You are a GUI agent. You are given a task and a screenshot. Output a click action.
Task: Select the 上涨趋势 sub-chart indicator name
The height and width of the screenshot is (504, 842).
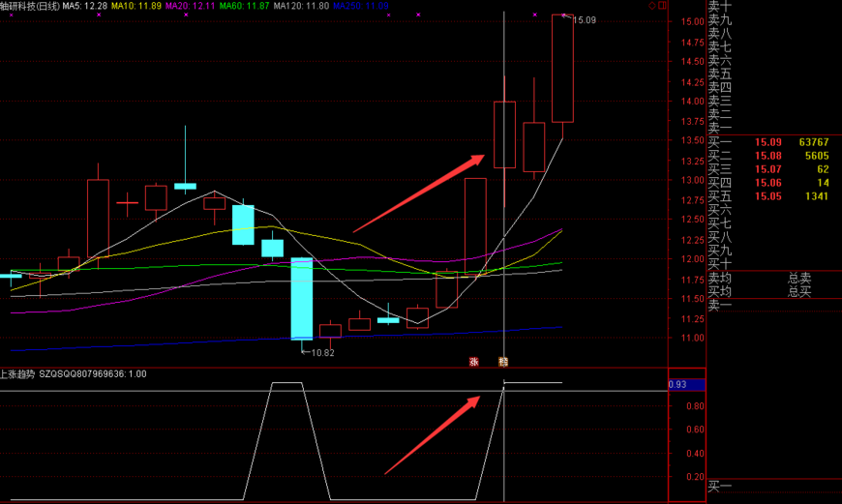pos(17,374)
